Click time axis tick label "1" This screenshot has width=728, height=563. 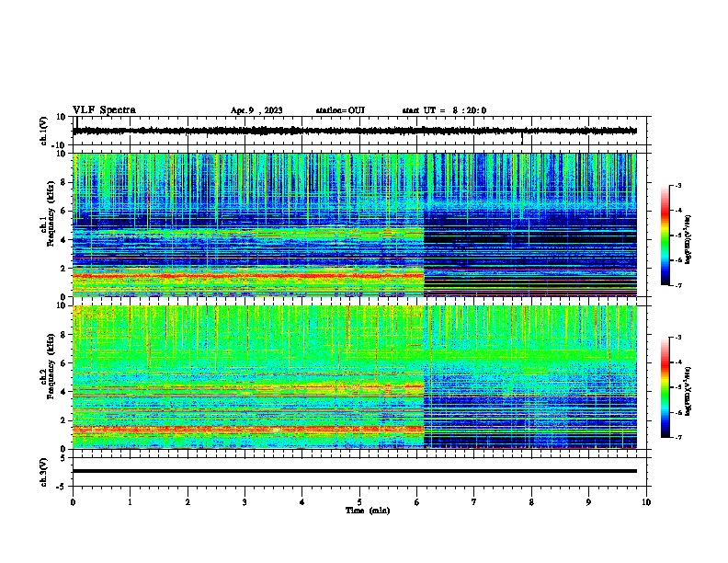tap(130, 502)
